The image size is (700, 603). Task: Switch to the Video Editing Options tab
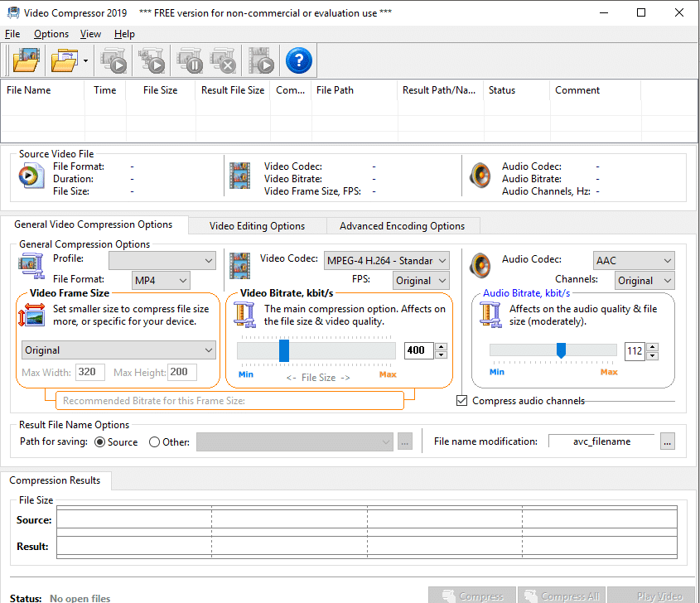pos(257,225)
